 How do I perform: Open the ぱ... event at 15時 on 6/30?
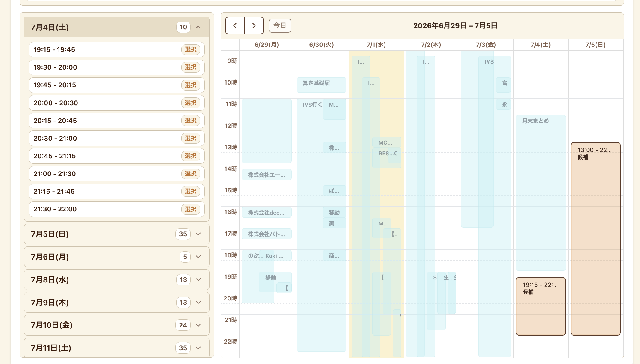(334, 191)
